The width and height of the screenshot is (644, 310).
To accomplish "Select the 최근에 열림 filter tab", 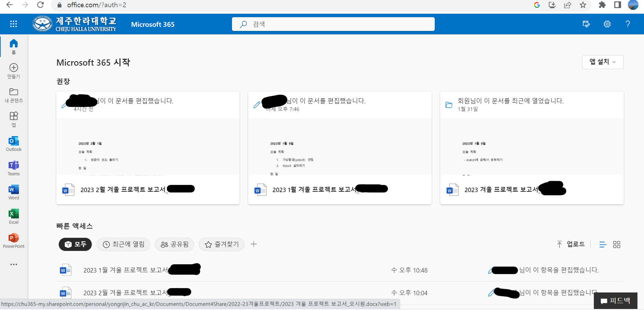I will click(123, 244).
